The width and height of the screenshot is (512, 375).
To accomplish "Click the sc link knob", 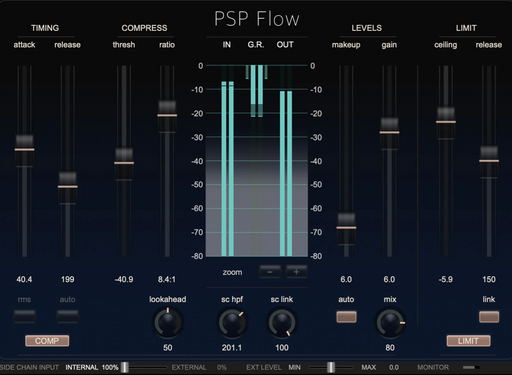I will click(x=282, y=322).
